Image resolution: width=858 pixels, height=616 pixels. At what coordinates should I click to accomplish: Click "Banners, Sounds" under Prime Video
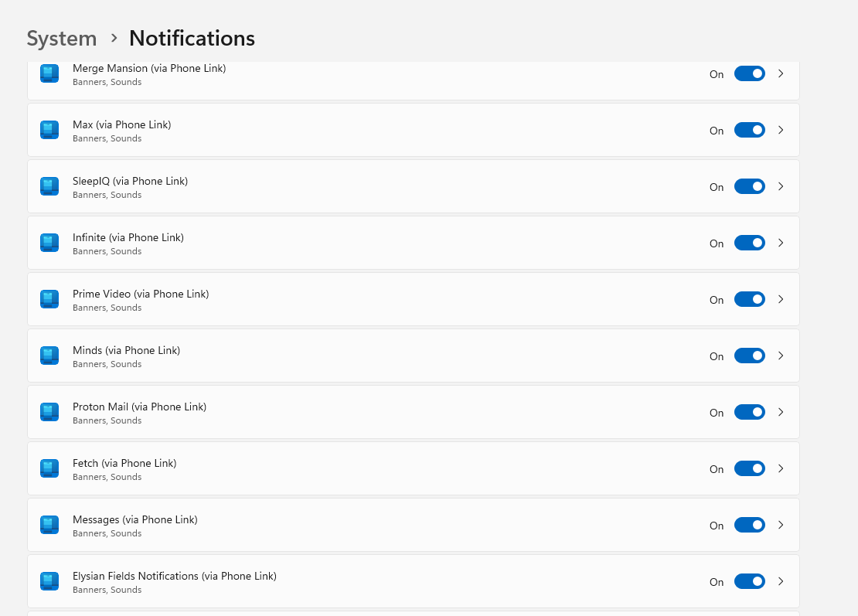107,308
